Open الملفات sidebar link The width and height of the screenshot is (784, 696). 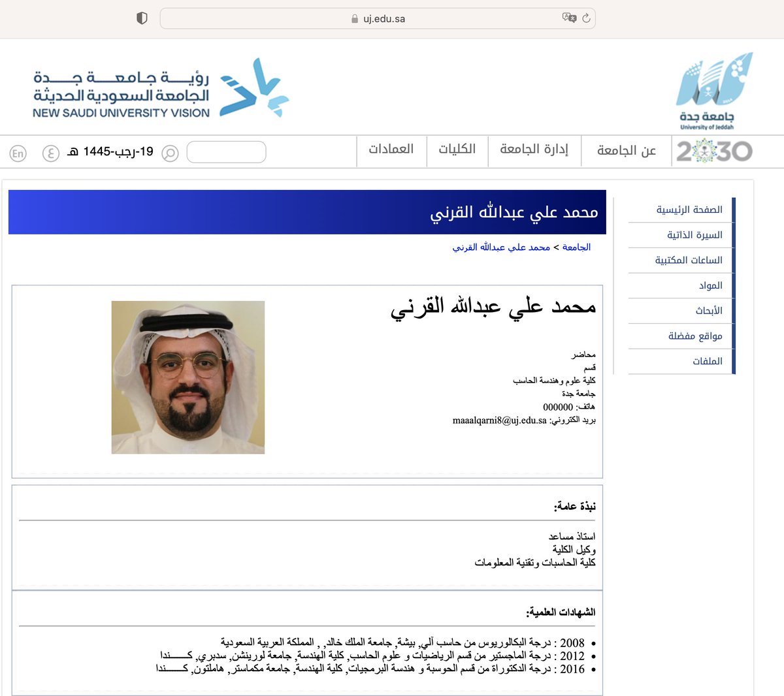point(708,361)
